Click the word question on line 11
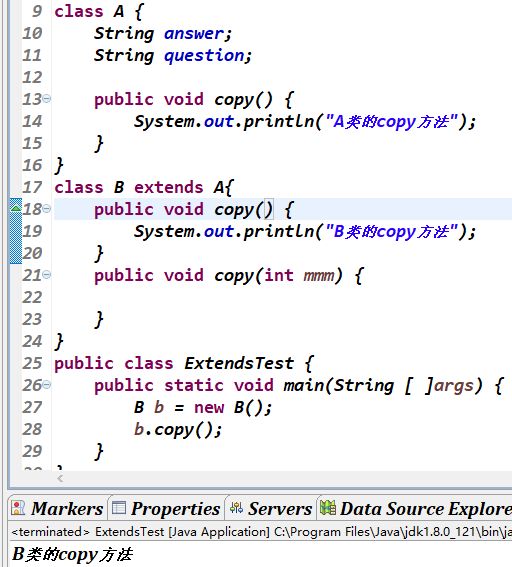This screenshot has width=512, height=567. click(204, 56)
